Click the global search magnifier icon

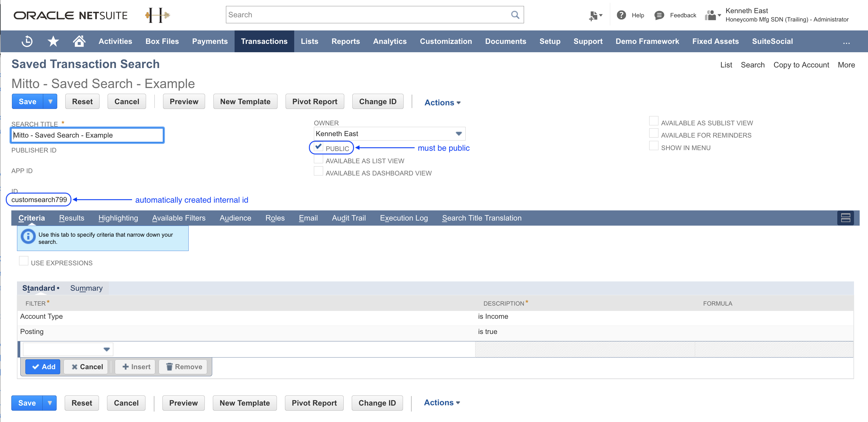515,15
